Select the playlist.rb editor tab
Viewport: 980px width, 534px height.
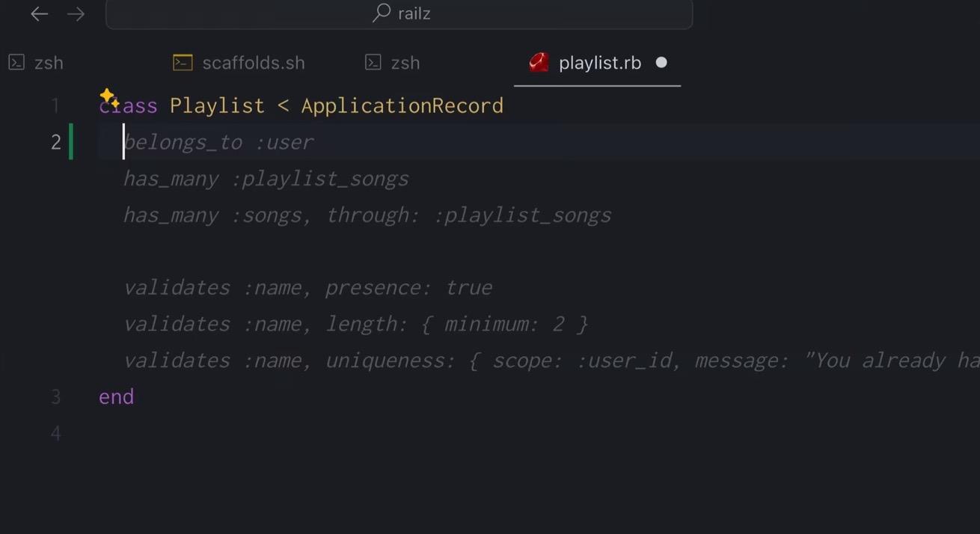(x=599, y=63)
